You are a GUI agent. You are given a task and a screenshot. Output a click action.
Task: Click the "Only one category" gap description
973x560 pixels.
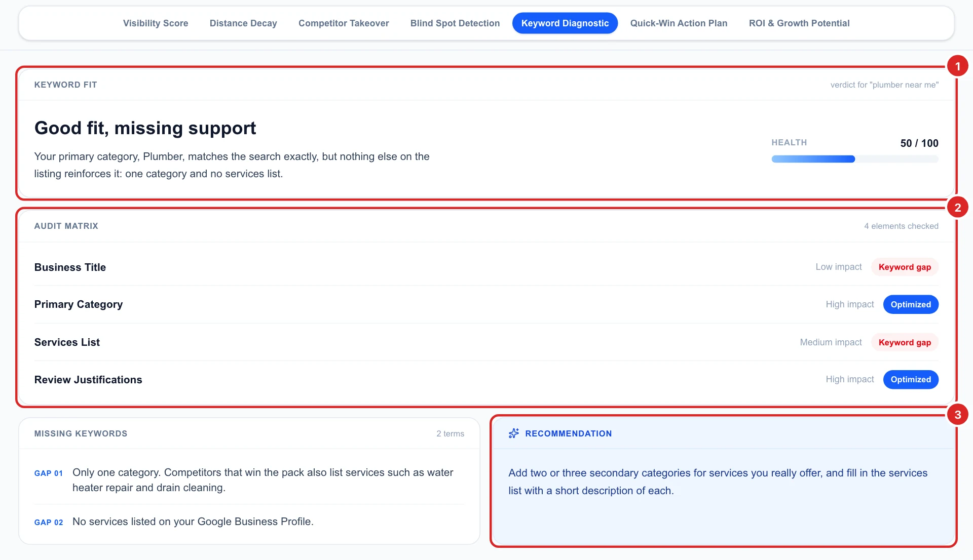point(263,480)
